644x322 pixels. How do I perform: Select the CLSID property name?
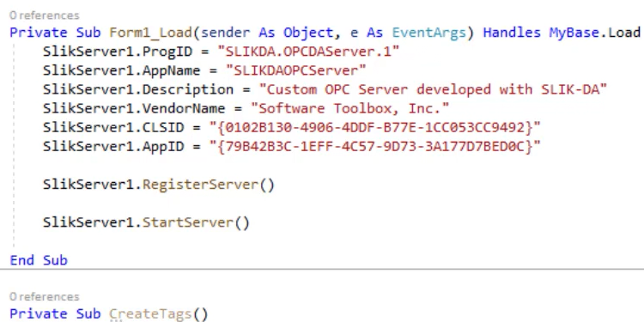(x=162, y=128)
